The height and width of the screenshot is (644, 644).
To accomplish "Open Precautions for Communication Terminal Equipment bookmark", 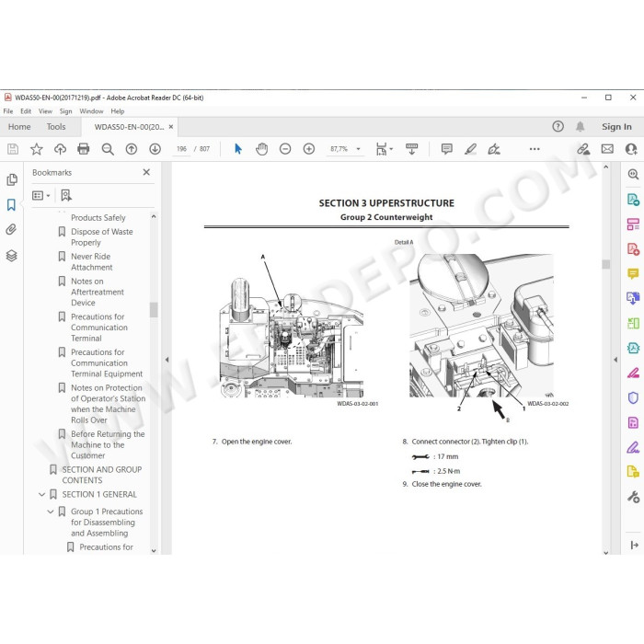I will tap(107, 363).
